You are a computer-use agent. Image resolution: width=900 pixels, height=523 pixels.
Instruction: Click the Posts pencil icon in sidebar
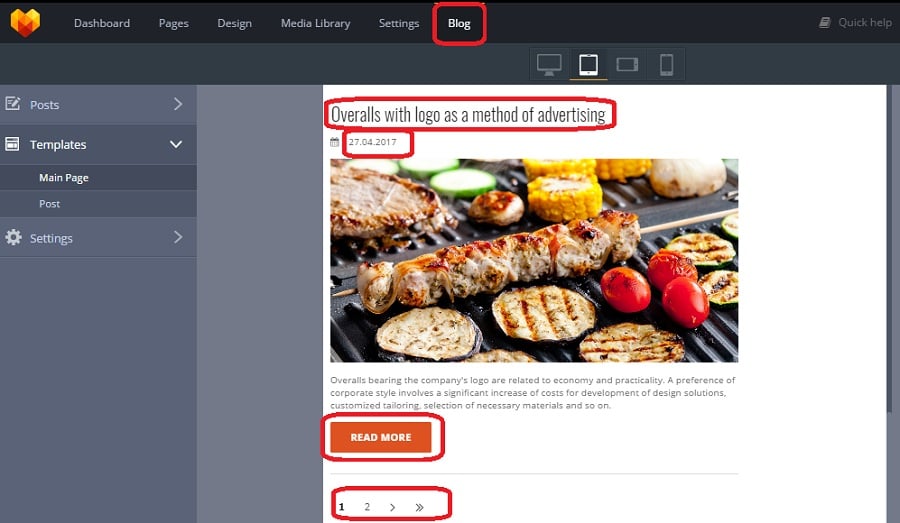click(14, 104)
